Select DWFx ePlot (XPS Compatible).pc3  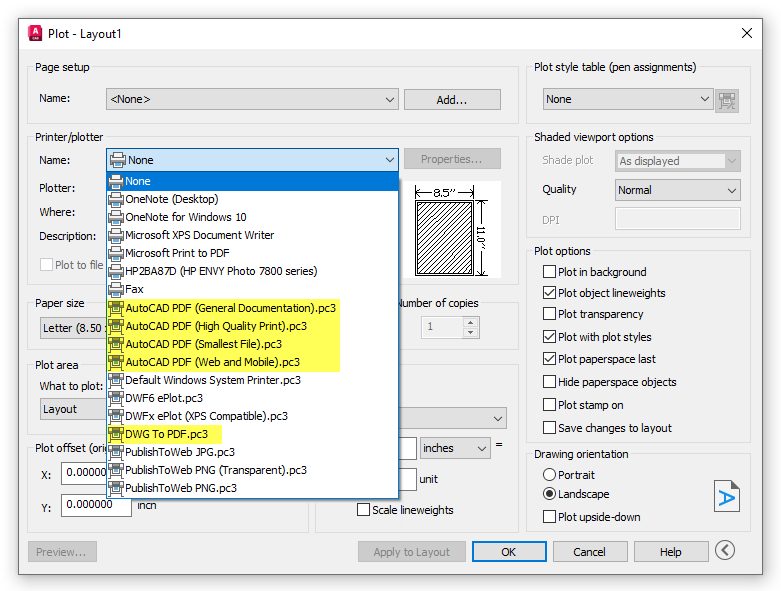[252, 416]
